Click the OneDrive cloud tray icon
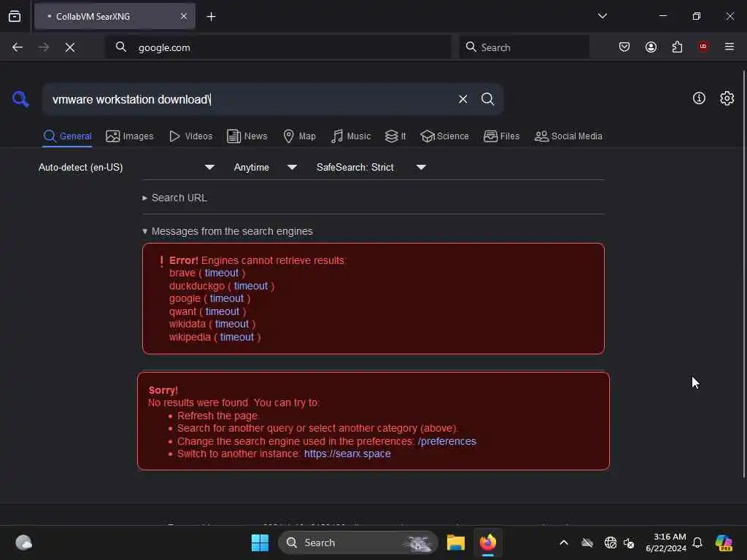 tap(587, 542)
